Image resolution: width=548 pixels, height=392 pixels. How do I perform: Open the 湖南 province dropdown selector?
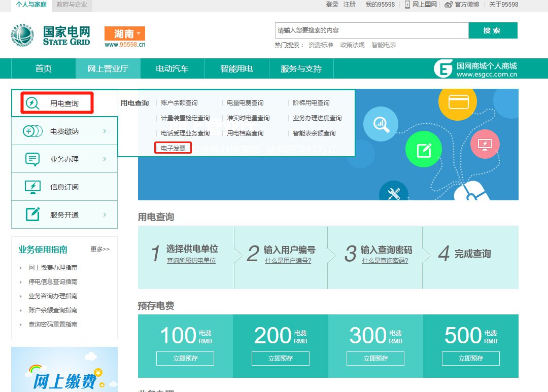[x=125, y=33]
